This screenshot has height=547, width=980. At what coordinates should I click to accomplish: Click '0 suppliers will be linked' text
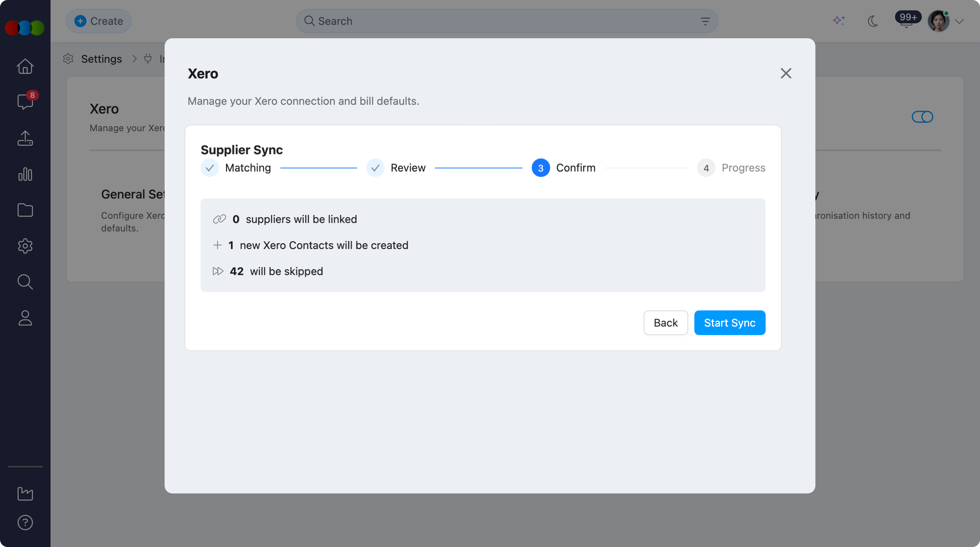point(295,219)
